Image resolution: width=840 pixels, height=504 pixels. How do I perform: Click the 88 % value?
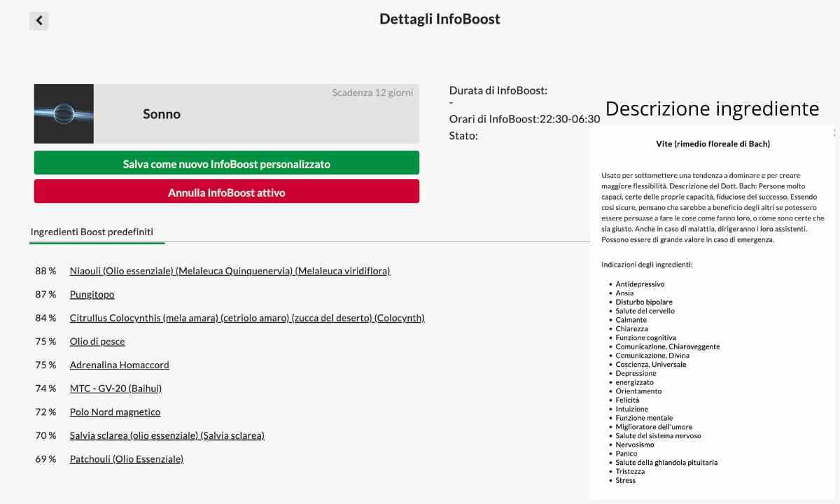(45, 271)
